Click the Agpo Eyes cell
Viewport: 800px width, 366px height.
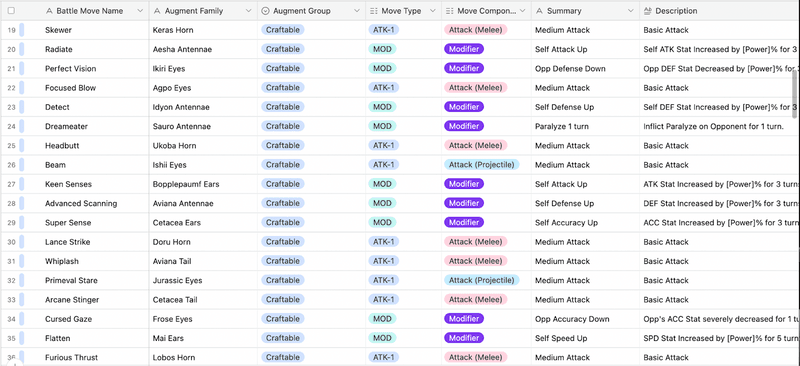203,88
